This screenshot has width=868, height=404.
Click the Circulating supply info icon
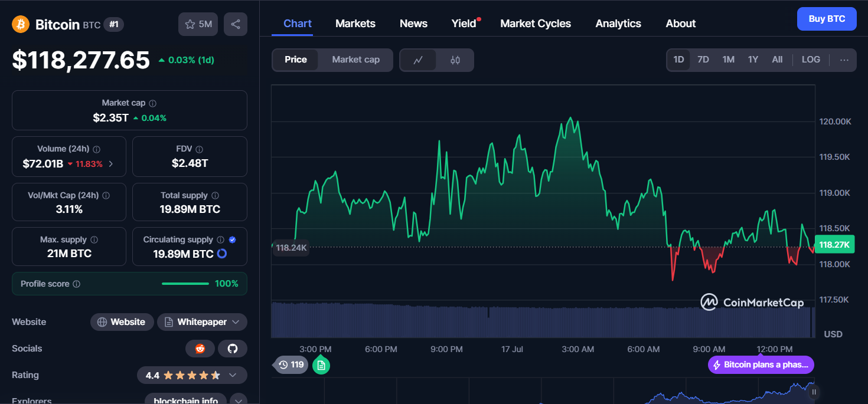[x=220, y=240]
